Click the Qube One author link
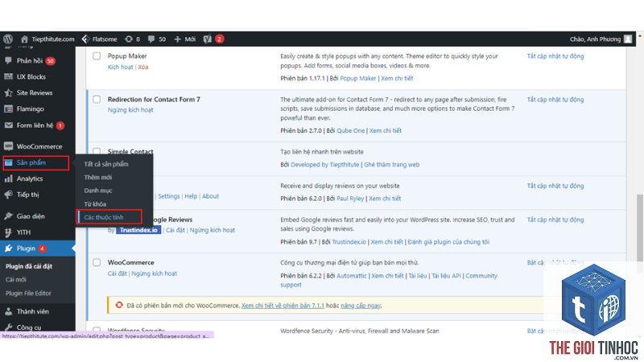The height and width of the screenshot is (362, 644). coord(350,130)
